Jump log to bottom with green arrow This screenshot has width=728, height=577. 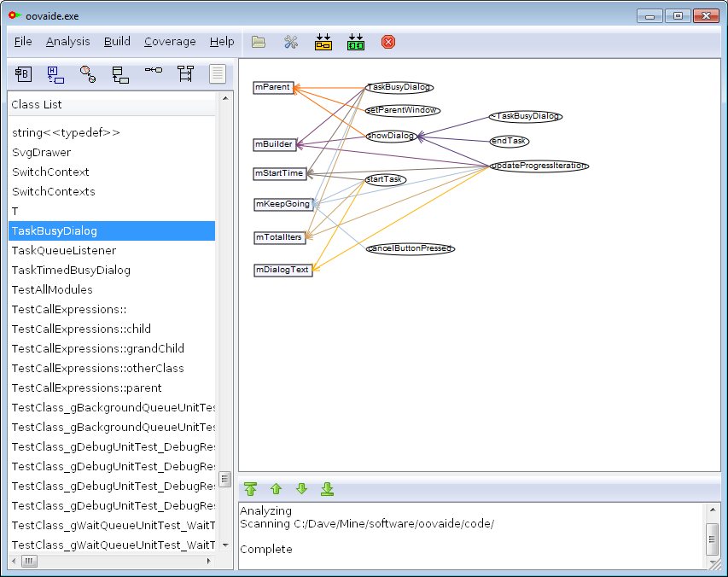point(327,488)
